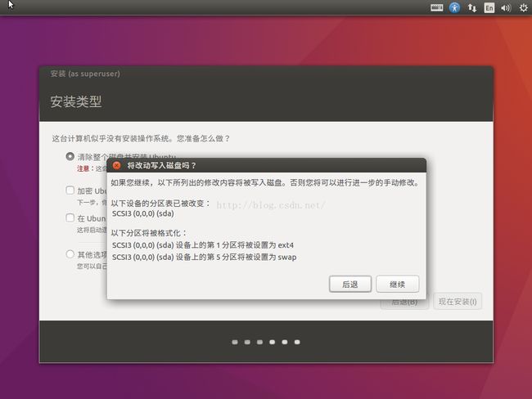
Task: Click the 安装 (as superuser) window title
Action: (x=85, y=74)
